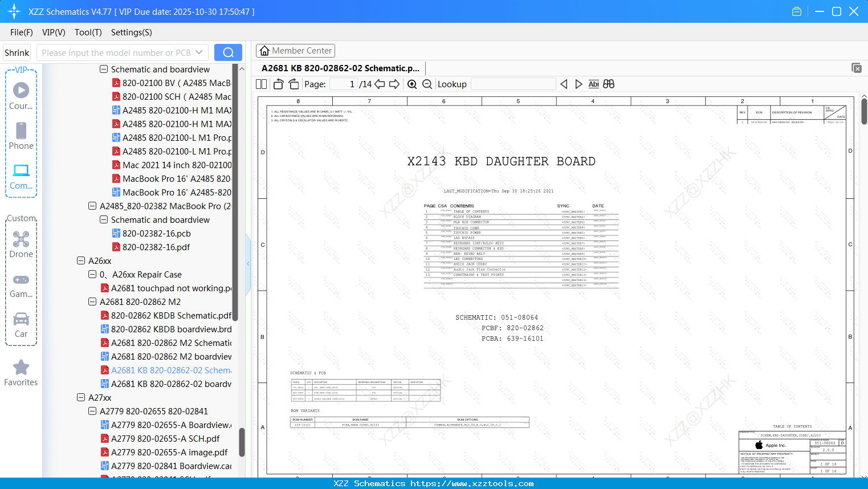
Task: Open the Courses section in sidebar
Action: click(21, 96)
